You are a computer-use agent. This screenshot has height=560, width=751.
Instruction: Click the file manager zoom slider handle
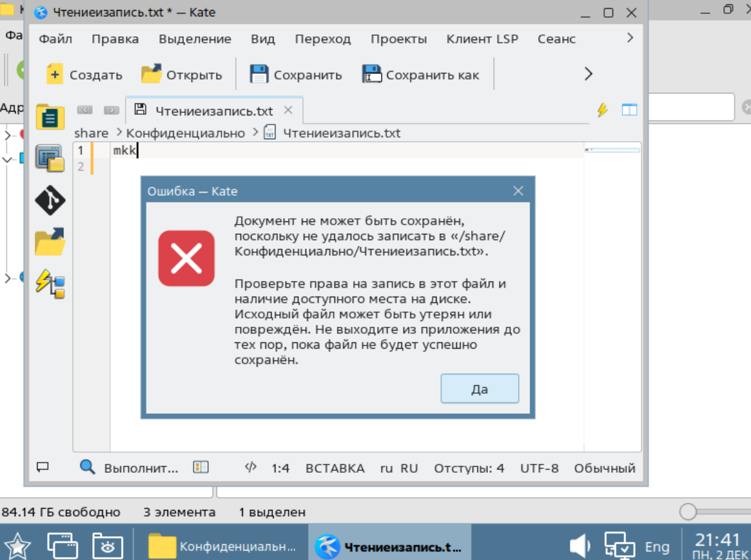tap(688, 511)
